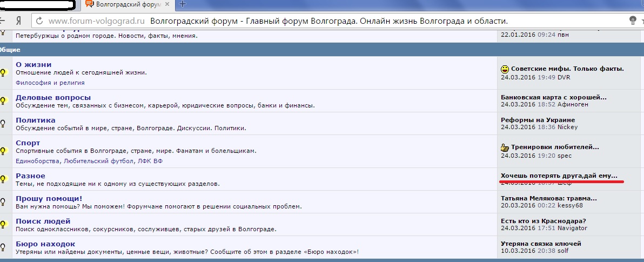
Task: Open the Любительский футбол subforum
Action: [98, 161]
